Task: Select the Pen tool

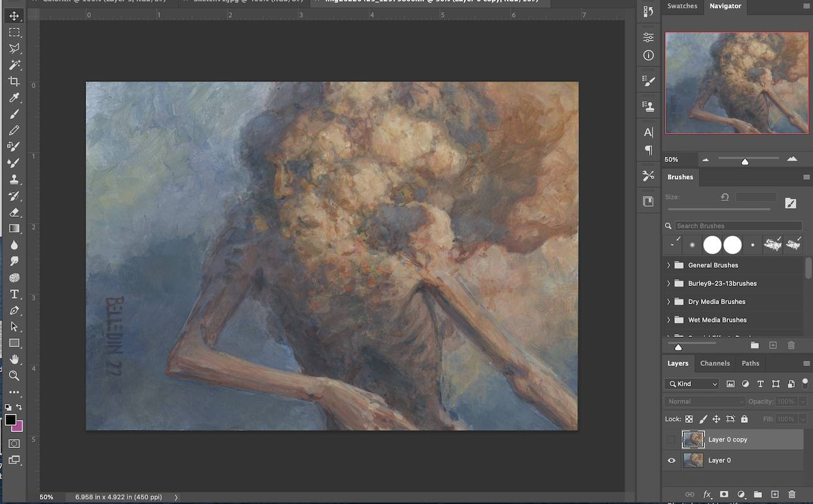Action: click(x=14, y=311)
